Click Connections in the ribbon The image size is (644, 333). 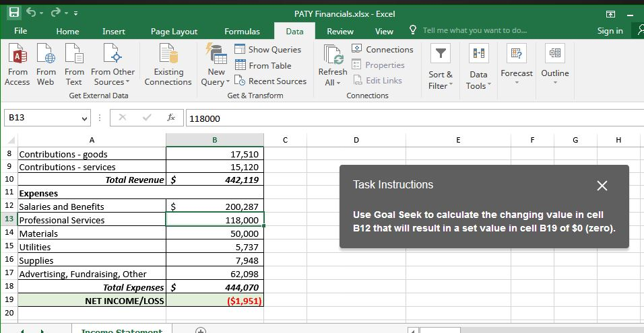(x=383, y=50)
